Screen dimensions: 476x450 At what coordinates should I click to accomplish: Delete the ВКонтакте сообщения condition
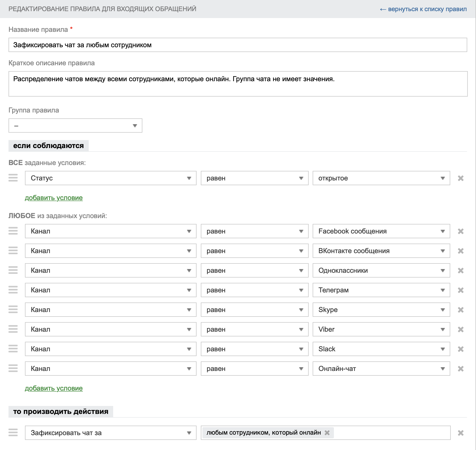tap(461, 251)
